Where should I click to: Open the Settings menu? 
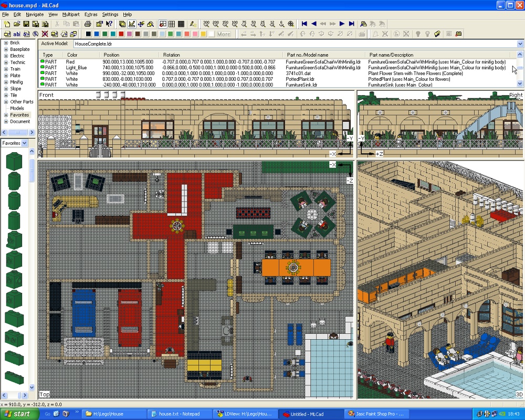click(x=110, y=14)
